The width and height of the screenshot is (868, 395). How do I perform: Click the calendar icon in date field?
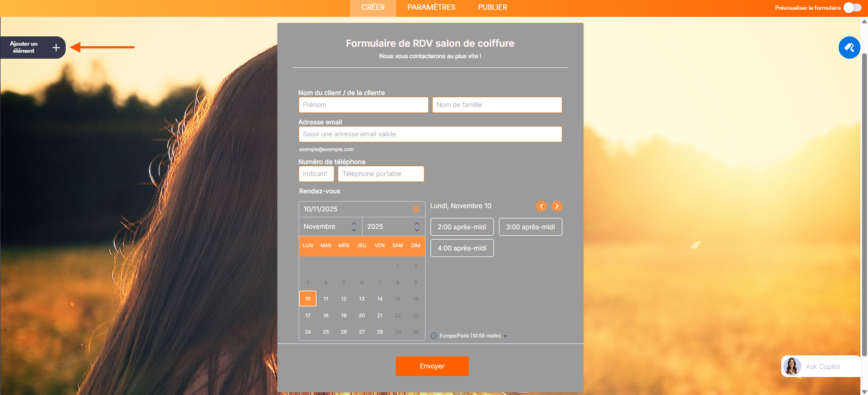[416, 209]
